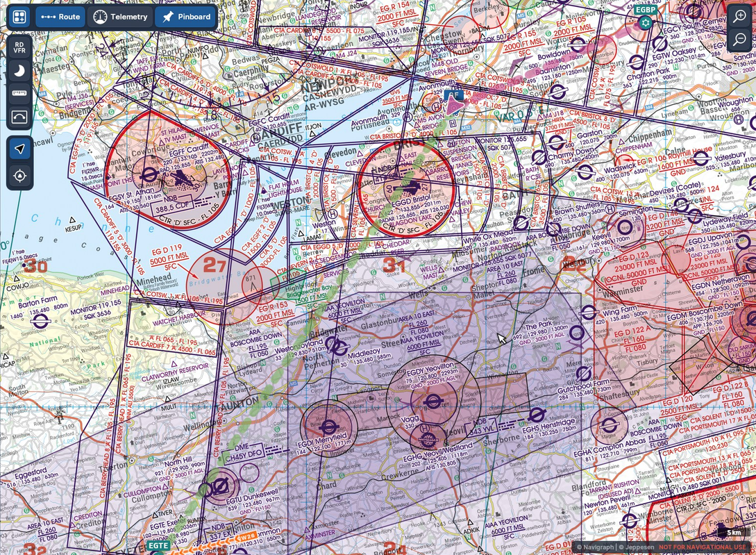
Task: Open the Pinboard panel
Action: coord(186,17)
